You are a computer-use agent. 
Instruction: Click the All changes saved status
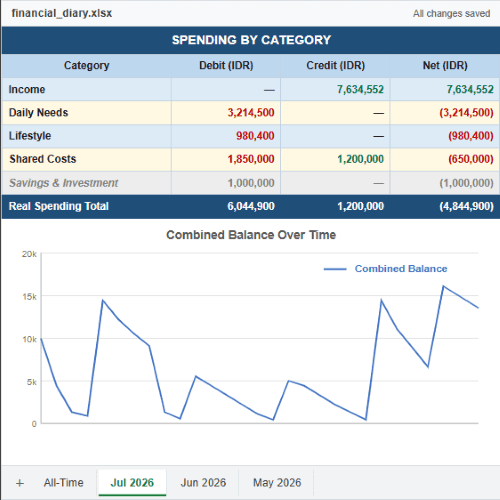(451, 13)
